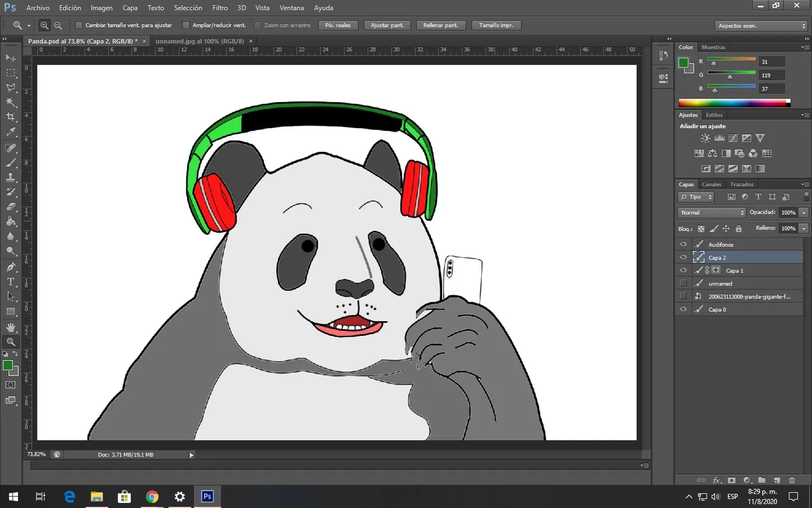The height and width of the screenshot is (508, 812).
Task: Create a new layer group folder
Action: click(x=761, y=481)
